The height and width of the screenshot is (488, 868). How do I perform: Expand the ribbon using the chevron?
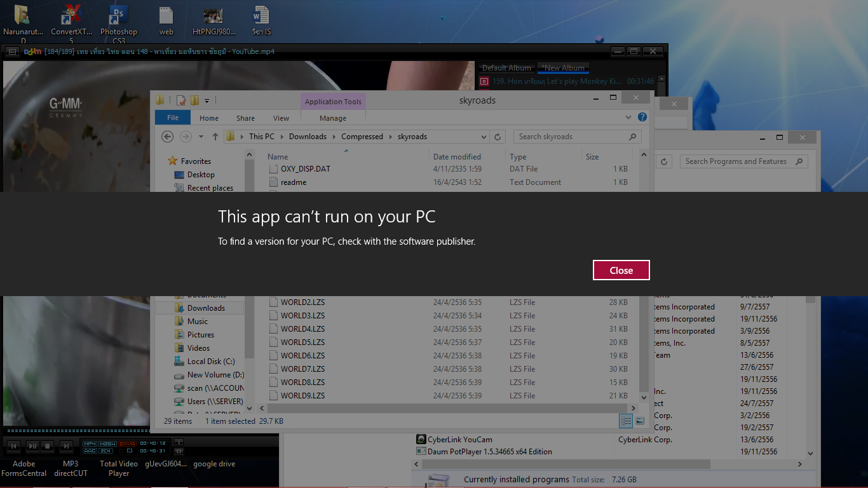point(629,118)
